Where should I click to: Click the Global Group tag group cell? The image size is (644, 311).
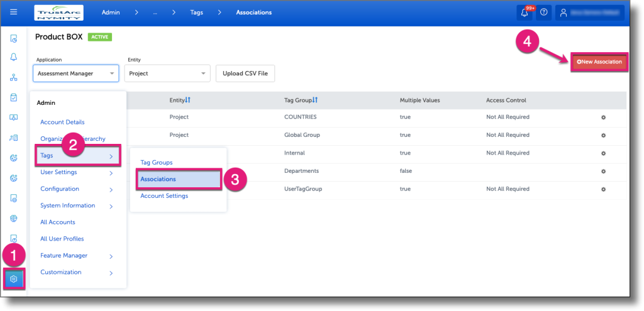point(302,135)
